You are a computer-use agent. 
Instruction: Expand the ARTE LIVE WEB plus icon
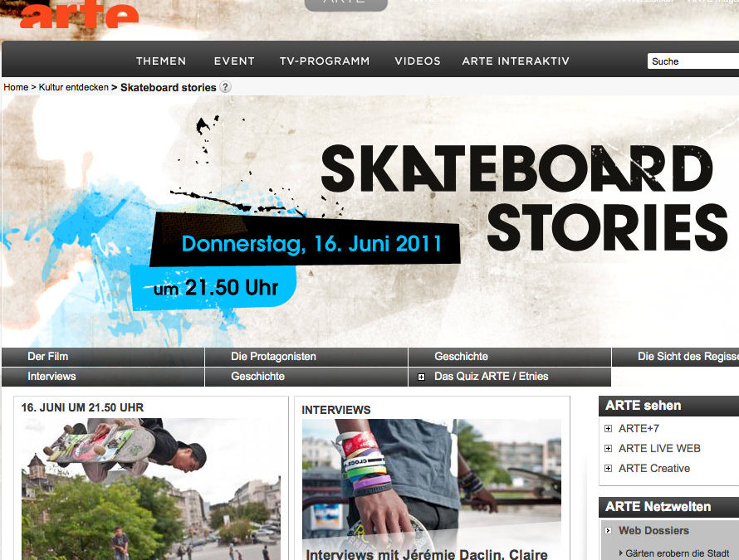coord(608,448)
